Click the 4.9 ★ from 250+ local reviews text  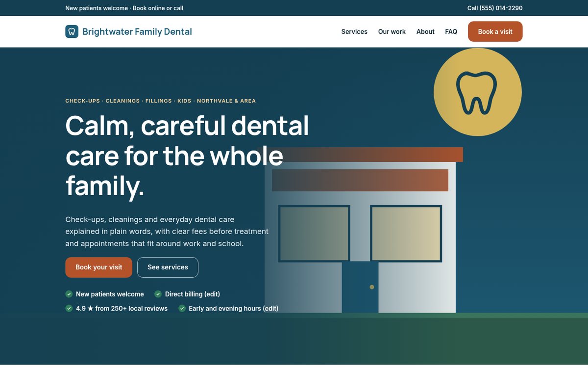tap(122, 308)
